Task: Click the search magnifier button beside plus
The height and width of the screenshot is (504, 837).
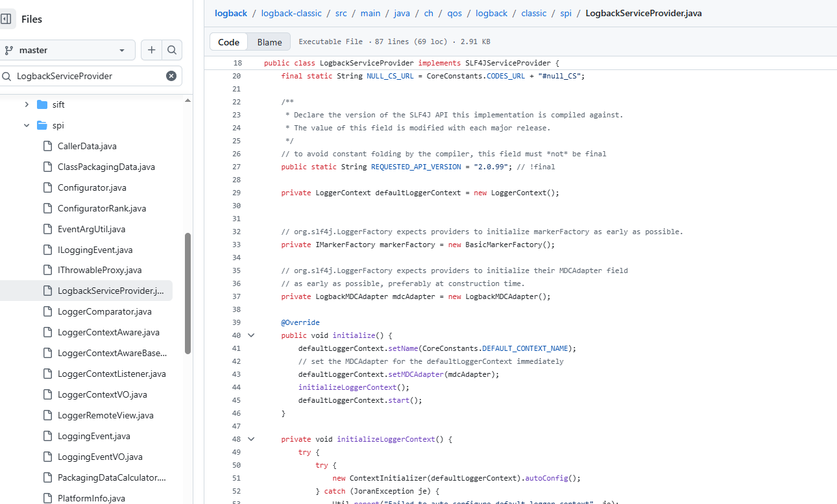Action: point(172,50)
